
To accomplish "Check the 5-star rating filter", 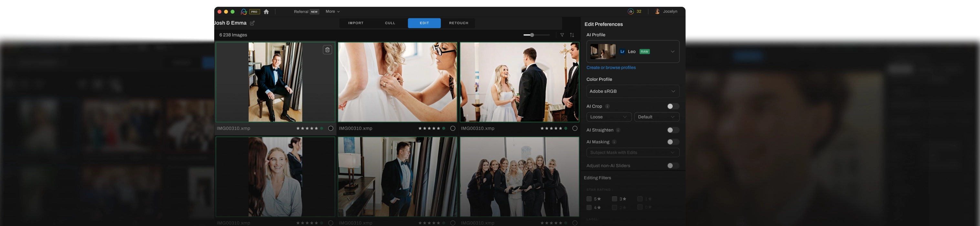I will pos(589,199).
